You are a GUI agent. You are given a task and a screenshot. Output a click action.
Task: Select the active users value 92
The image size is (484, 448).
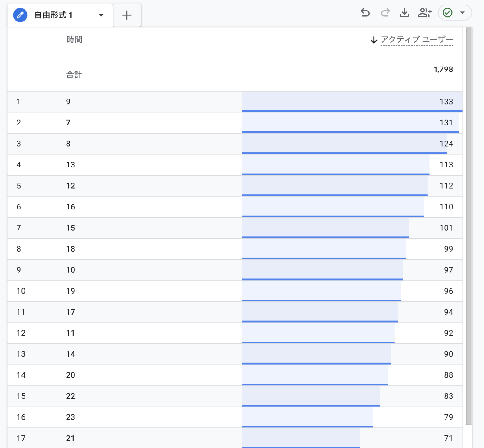pyautogui.click(x=449, y=333)
